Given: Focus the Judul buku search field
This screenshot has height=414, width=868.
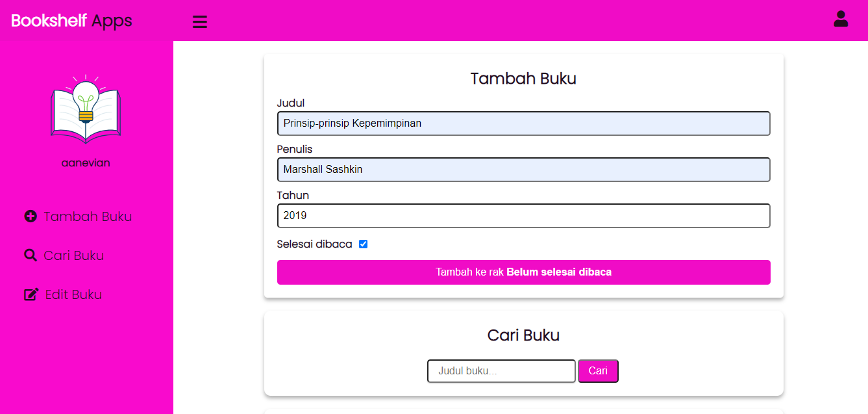Looking at the screenshot, I should coord(501,370).
